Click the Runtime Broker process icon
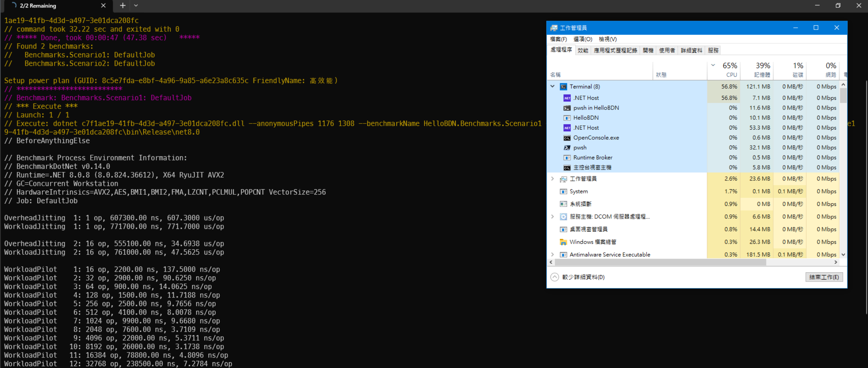The image size is (868, 368). pos(567,158)
